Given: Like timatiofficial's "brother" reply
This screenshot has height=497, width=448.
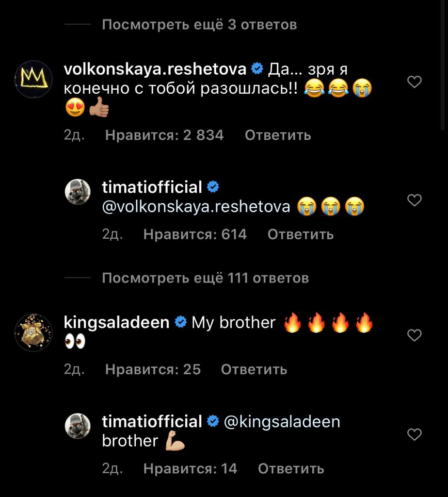Looking at the screenshot, I should [414, 434].
